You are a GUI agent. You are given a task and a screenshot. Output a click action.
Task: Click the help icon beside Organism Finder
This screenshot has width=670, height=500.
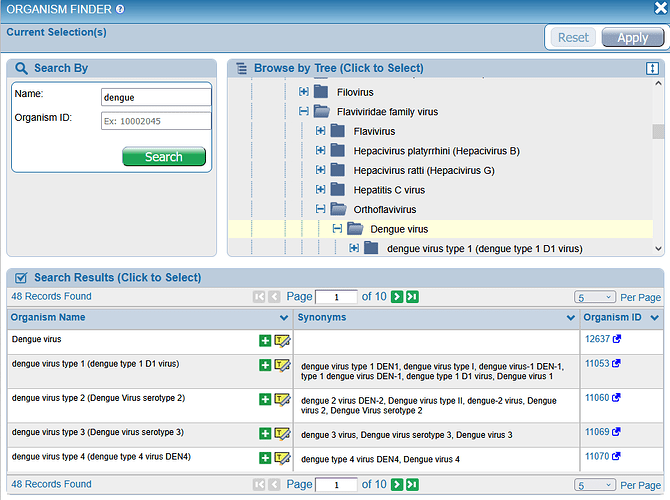coord(120,9)
